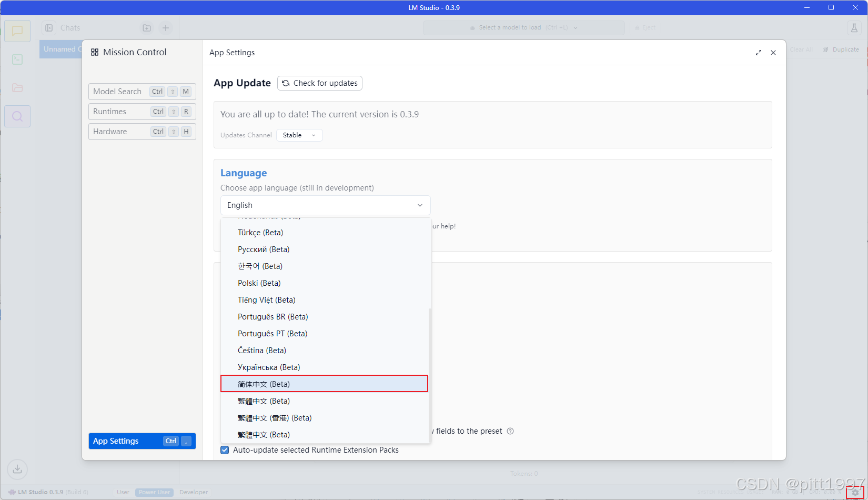Select Português PT (Beta) language
Viewport: 868px width, 500px height.
click(x=325, y=334)
